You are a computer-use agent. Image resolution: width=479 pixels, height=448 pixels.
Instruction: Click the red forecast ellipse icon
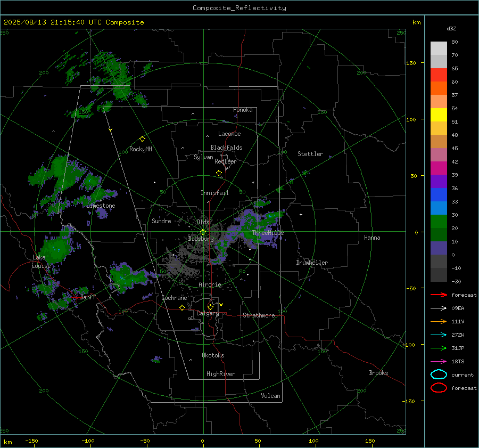[439, 388]
